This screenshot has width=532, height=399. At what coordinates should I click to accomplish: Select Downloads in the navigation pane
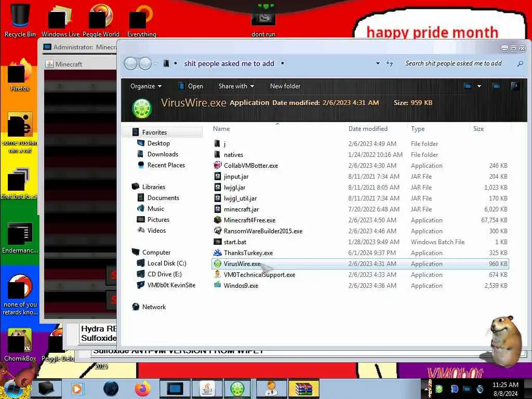pos(163,154)
